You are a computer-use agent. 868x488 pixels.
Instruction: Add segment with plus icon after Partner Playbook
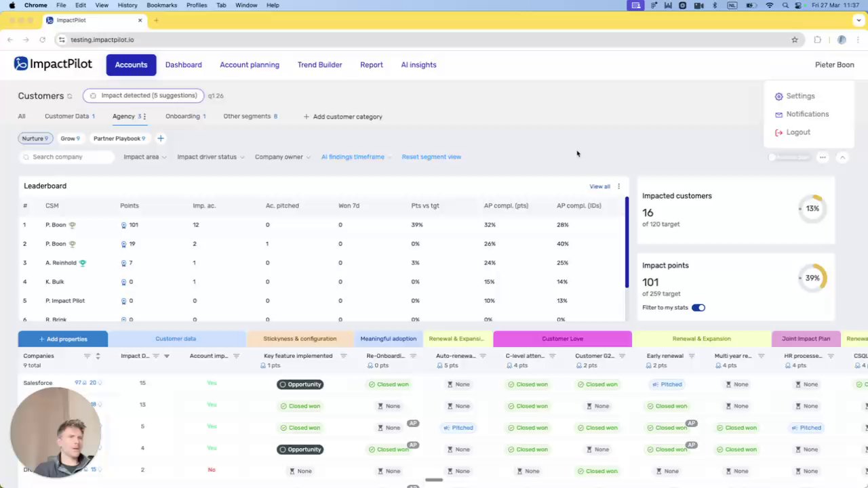(161, 138)
